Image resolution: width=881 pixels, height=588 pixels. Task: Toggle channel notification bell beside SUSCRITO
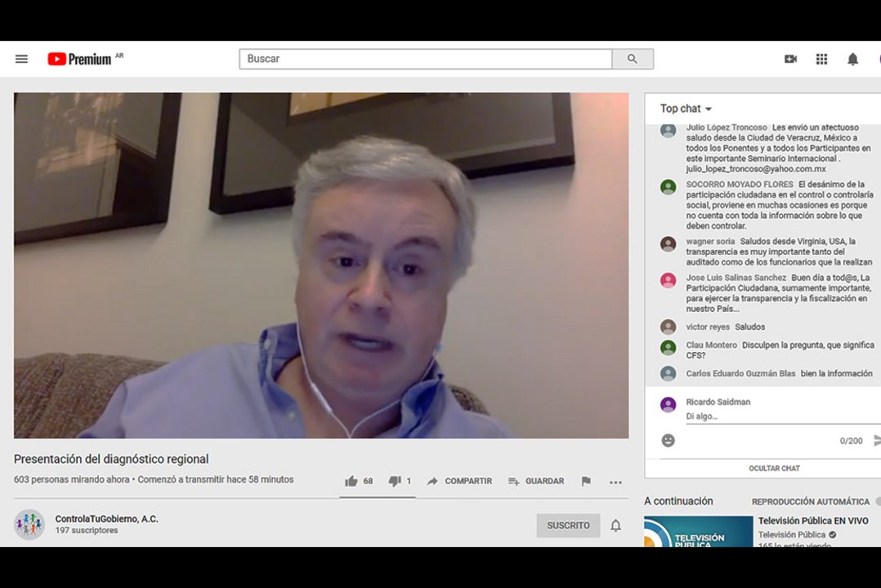coord(616,525)
